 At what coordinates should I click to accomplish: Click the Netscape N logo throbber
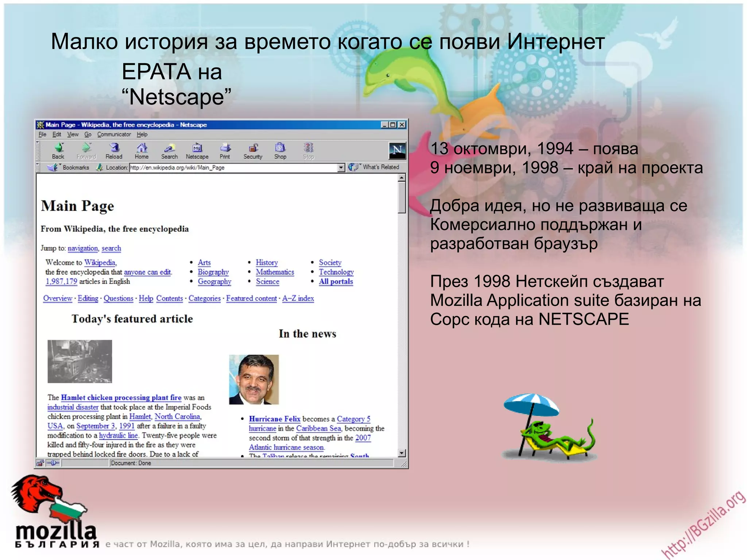(x=397, y=151)
